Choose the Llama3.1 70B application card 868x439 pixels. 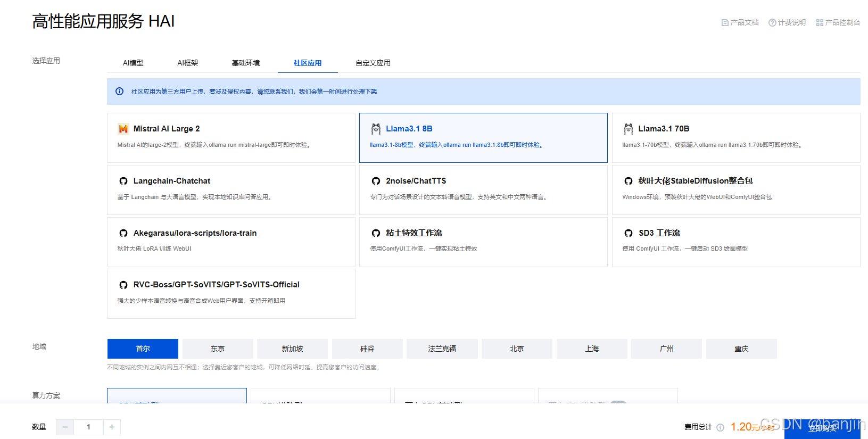[736, 138]
